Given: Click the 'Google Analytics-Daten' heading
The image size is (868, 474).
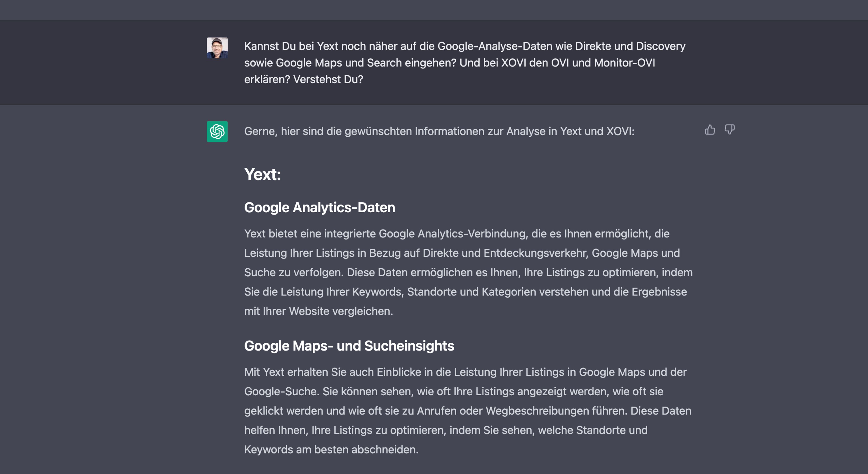Looking at the screenshot, I should point(319,208).
